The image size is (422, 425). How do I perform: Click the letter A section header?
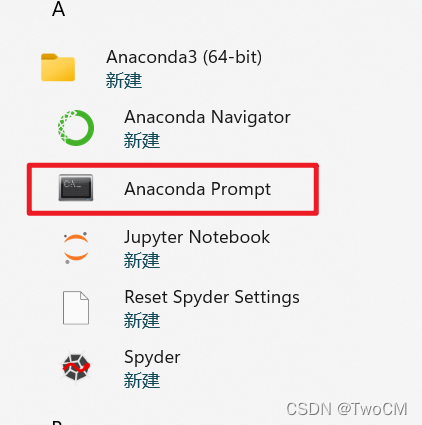point(58,9)
